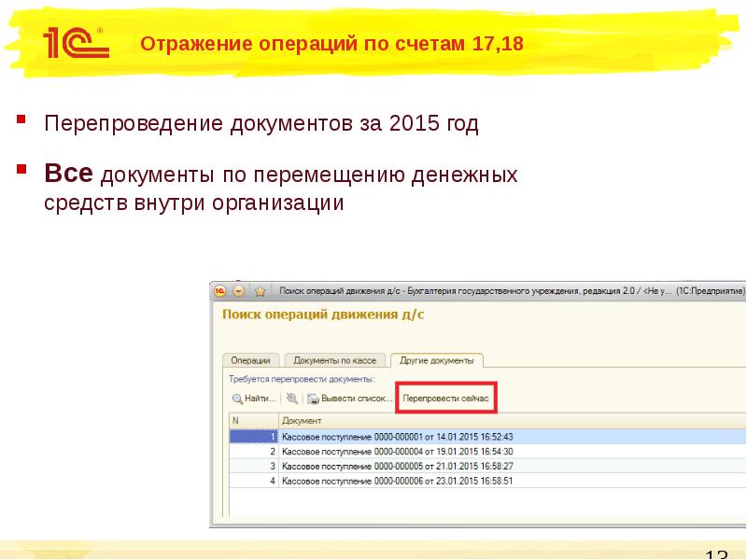Click the Найти... button text

pyautogui.click(x=261, y=399)
